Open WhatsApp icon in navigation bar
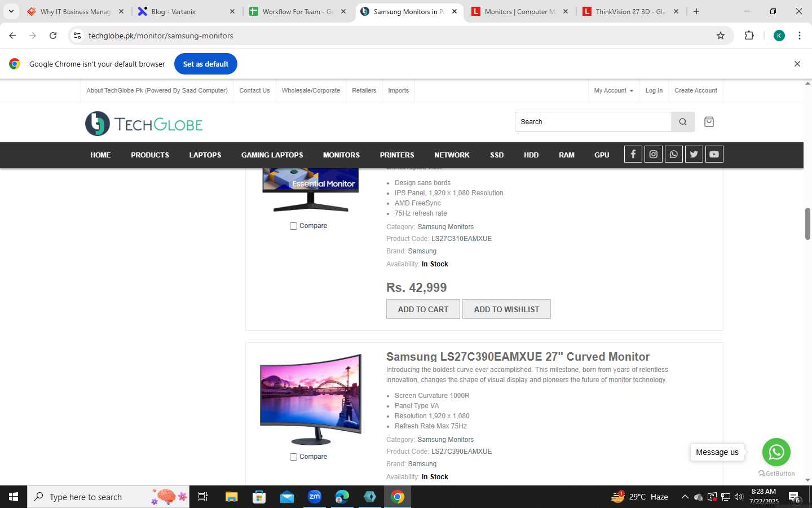This screenshot has width=812, height=508. (x=674, y=154)
